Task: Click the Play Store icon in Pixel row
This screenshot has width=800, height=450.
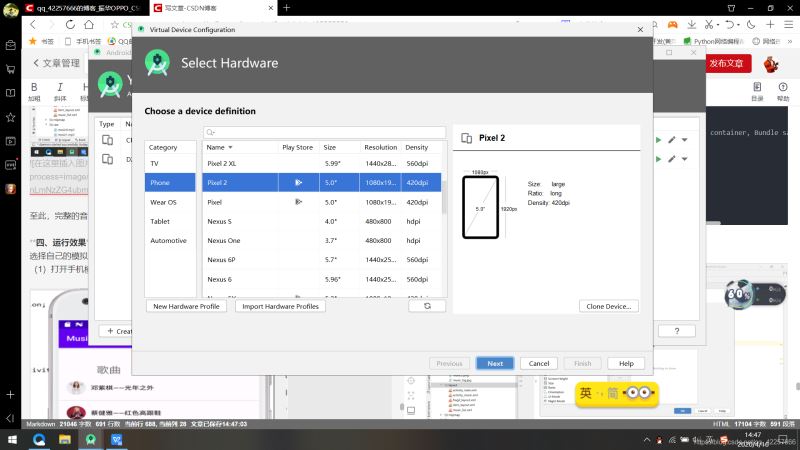Action: (x=298, y=202)
